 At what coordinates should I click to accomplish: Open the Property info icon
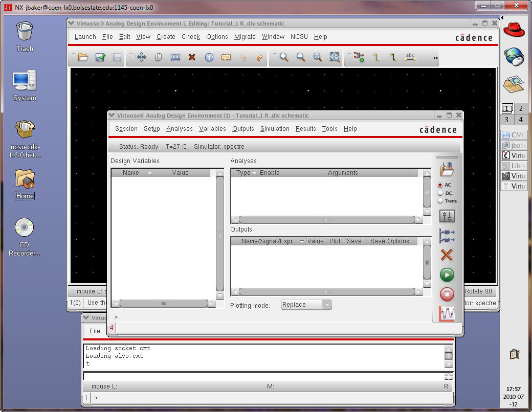(209, 57)
